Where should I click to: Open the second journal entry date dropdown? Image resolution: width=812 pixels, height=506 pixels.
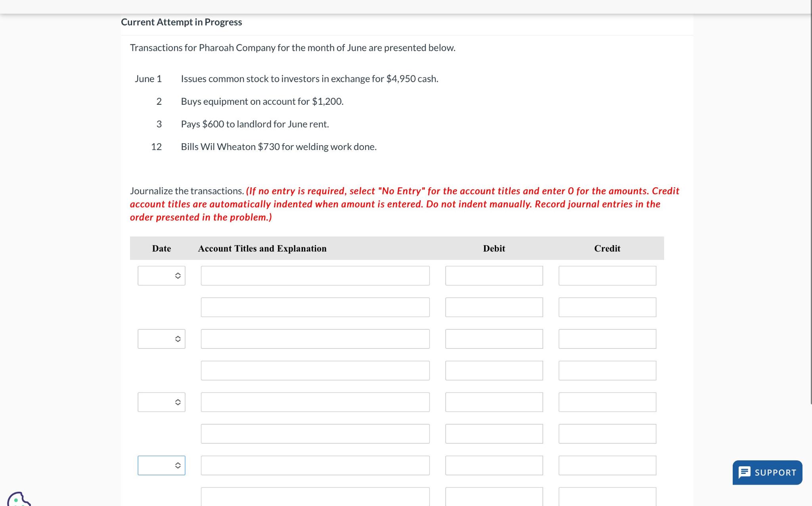pos(161,339)
